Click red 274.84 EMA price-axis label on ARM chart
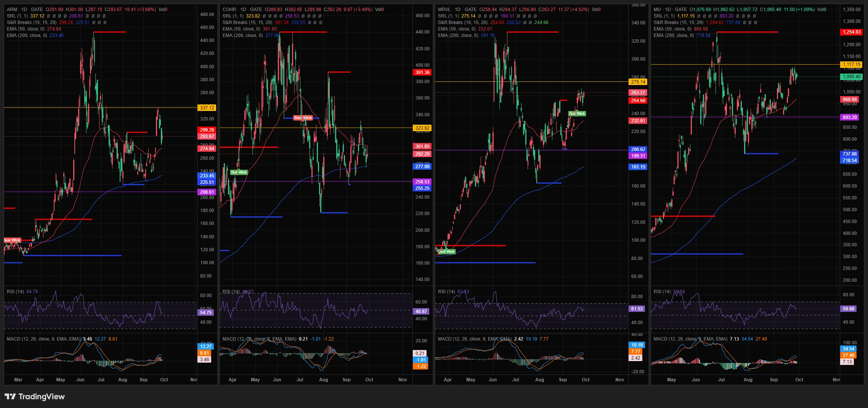This screenshot has width=868, height=408. pos(207,149)
